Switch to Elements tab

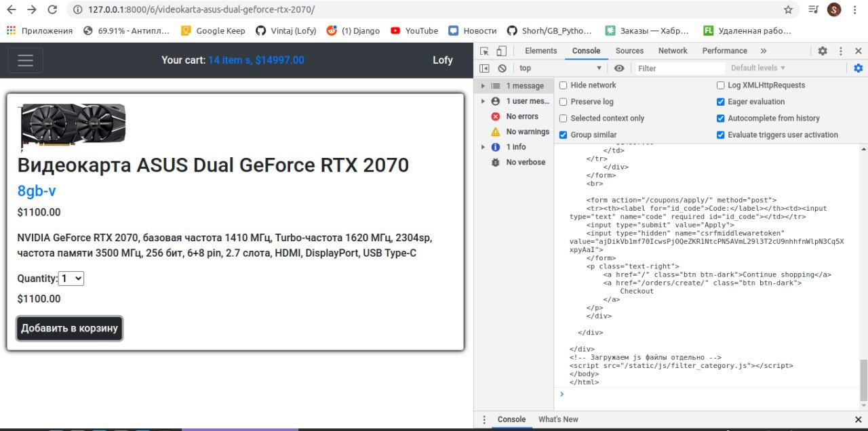[x=540, y=51]
